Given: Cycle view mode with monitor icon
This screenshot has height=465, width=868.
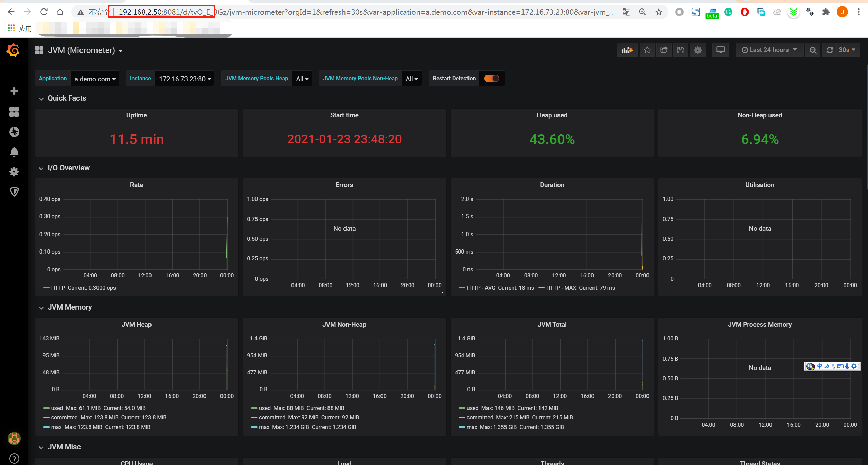Looking at the screenshot, I should click(x=720, y=50).
